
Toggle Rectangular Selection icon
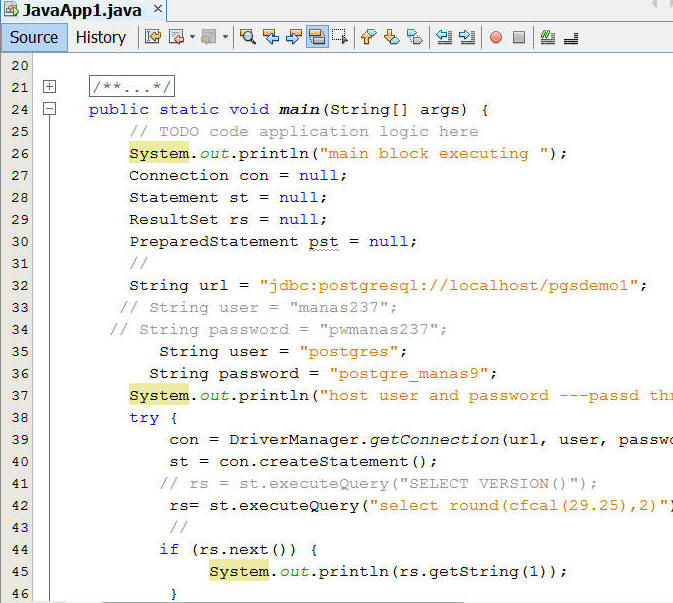click(340, 37)
